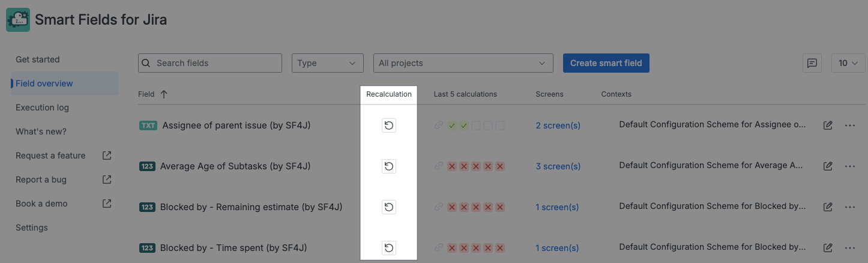The width and height of the screenshot is (868, 263).
Task: Change page size from 10 dropdown
Action: (848, 63)
